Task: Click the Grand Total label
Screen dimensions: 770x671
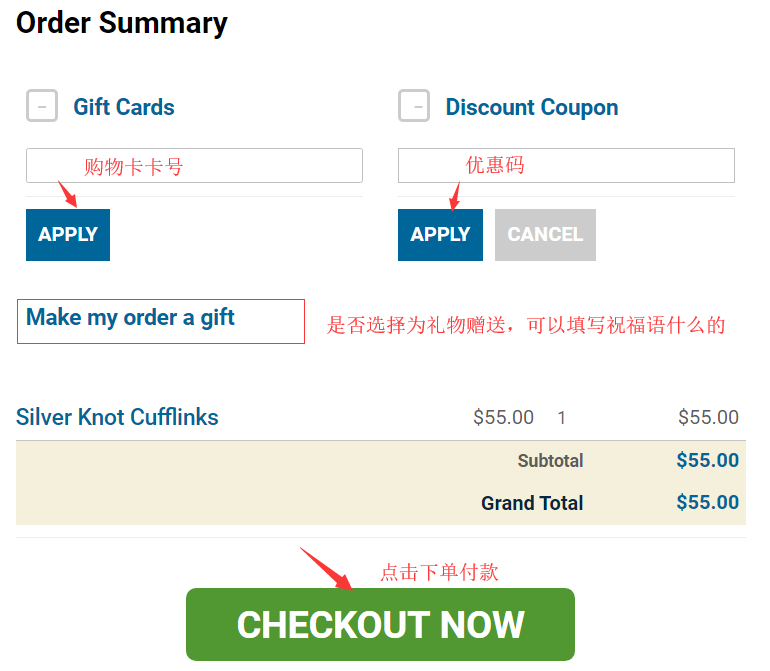Action: [x=532, y=503]
